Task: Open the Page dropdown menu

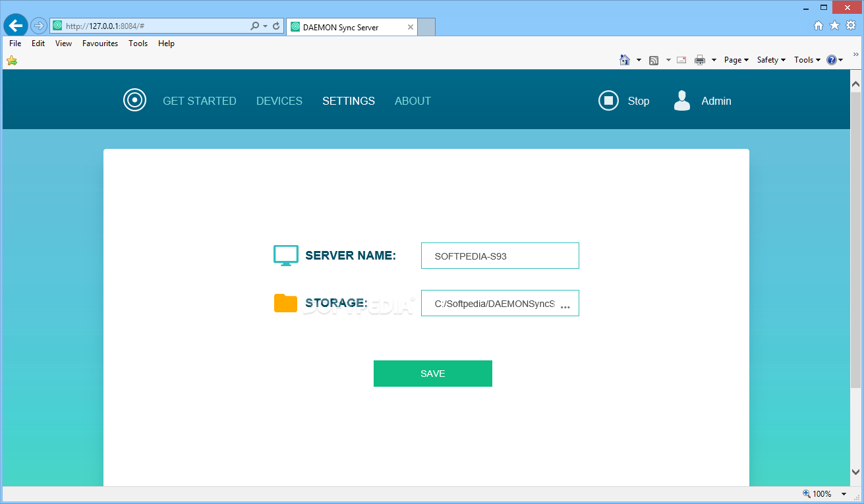Action: pos(736,60)
